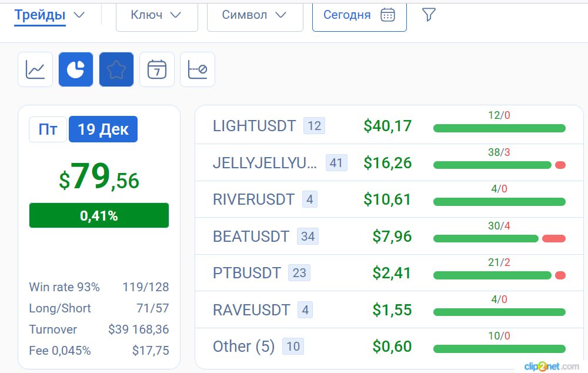588x373 pixels.
Task: Select the Other (5) row
Action: click(x=389, y=347)
